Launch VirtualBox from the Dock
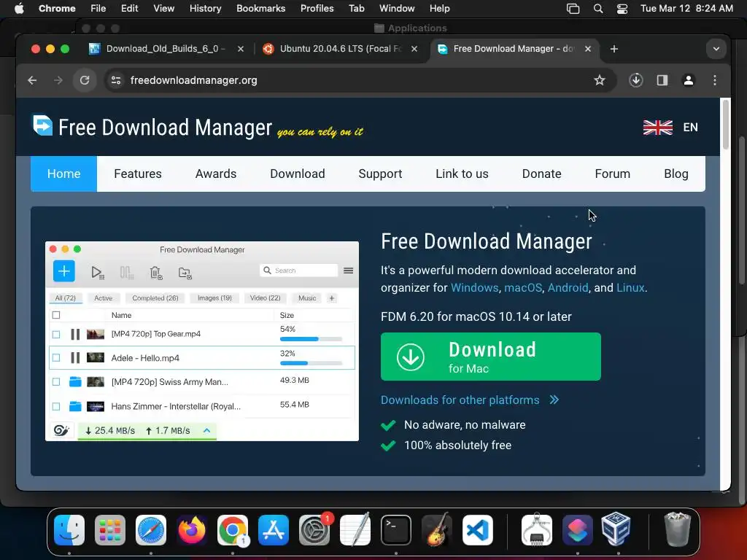This screenshot has width=747, height=560. (616, 530)
